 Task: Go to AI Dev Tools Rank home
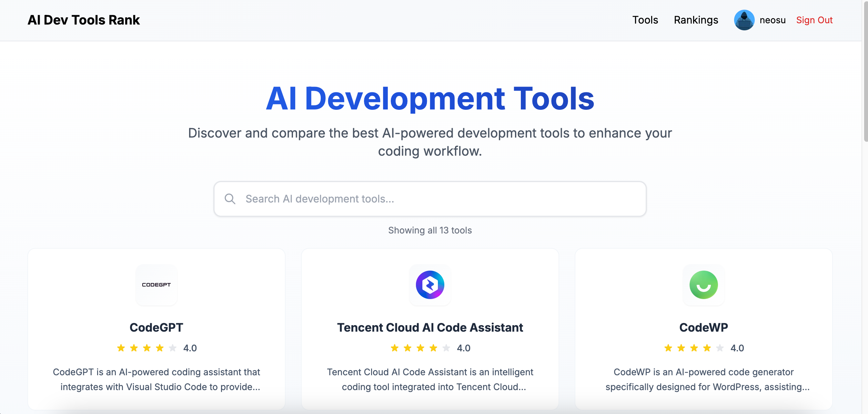[84, 20]
